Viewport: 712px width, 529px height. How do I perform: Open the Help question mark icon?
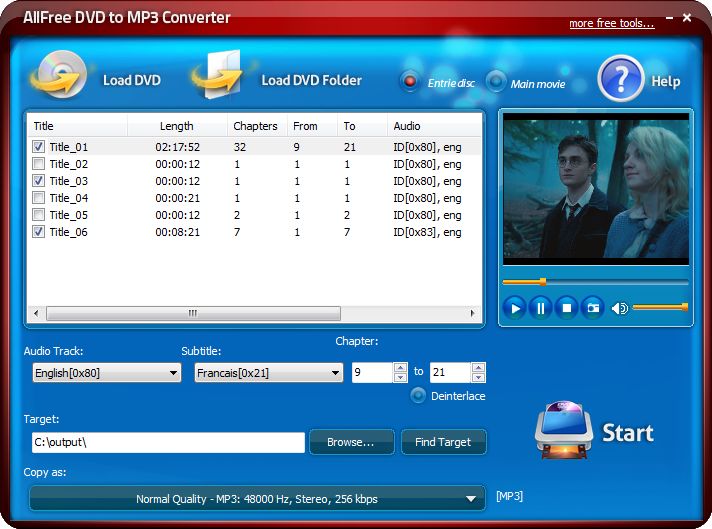[620, 78]
